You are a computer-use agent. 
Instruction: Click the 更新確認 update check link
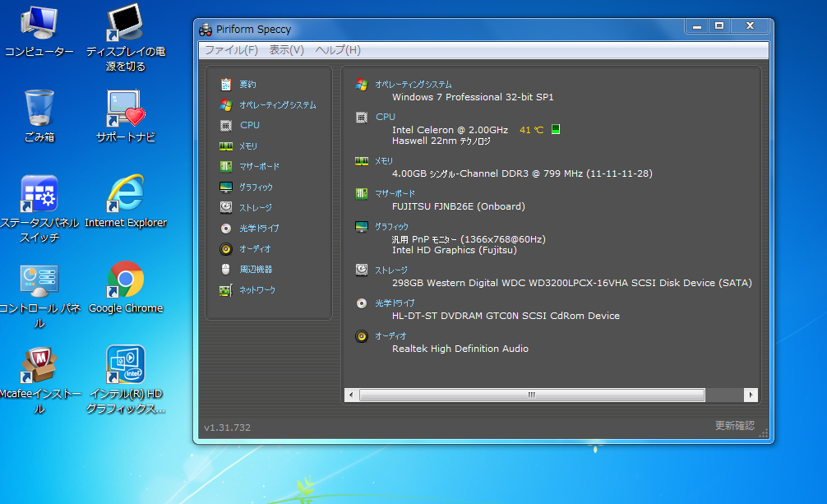734,425
